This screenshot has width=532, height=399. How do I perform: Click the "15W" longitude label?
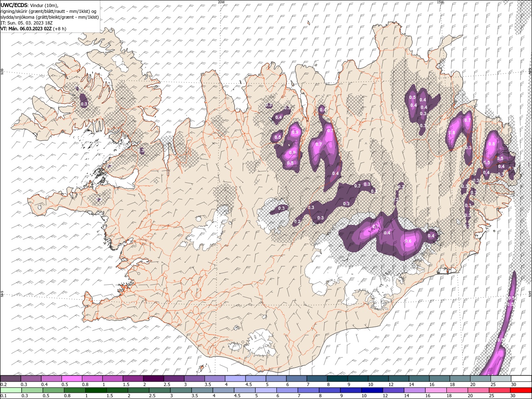tap(440, 2)
